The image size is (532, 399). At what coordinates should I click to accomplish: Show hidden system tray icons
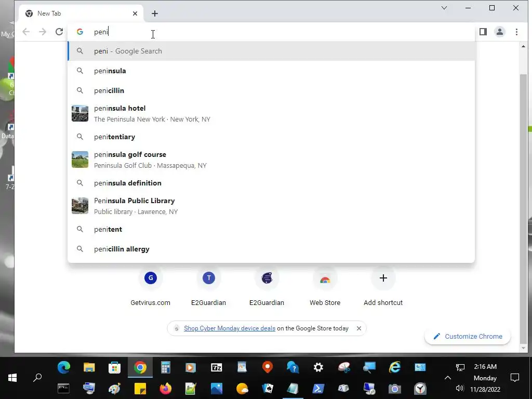pyautogui.click(x=447, y=378)
